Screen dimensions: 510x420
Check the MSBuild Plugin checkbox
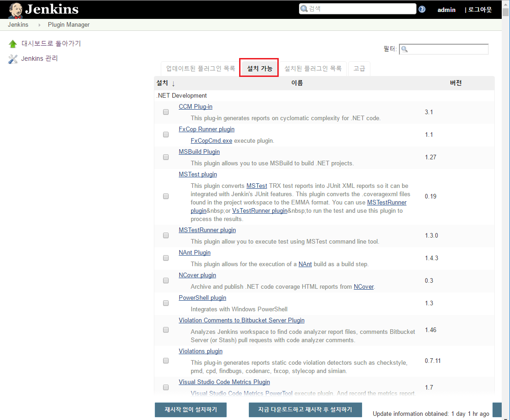(166, 157)
